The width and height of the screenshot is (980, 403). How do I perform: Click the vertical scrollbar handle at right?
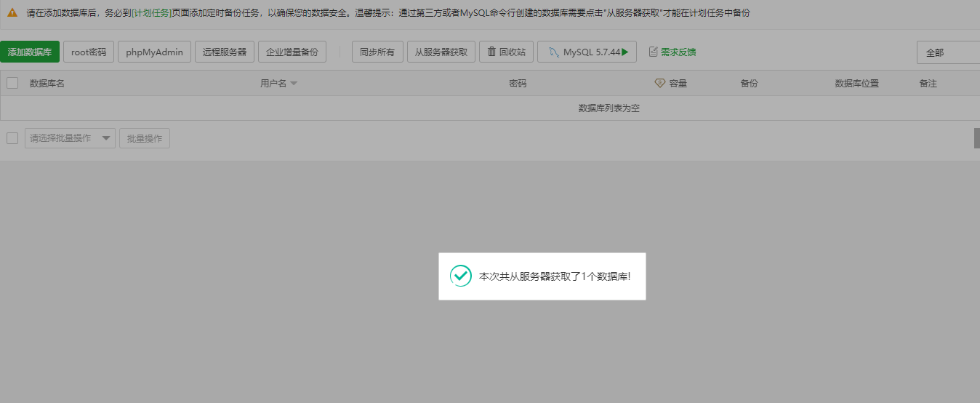(977, 138)
